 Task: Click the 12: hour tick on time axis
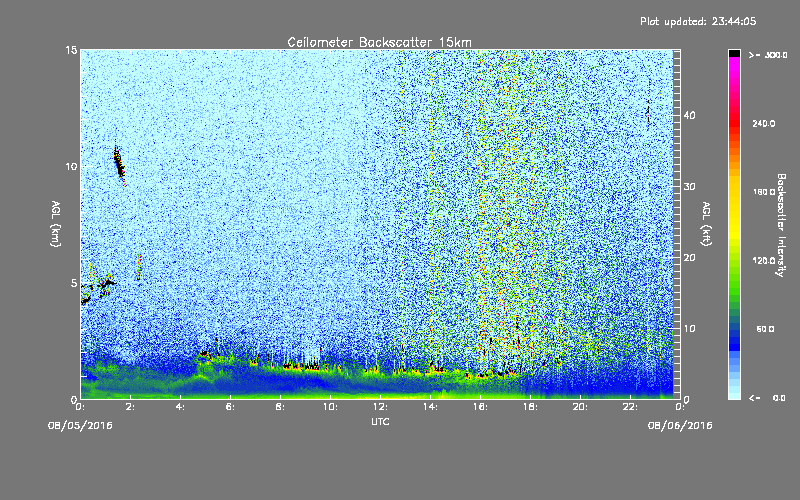tap(380, 407)
